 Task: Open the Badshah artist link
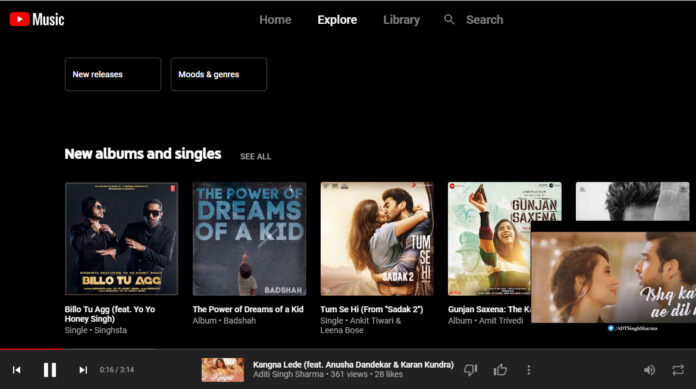240,320
